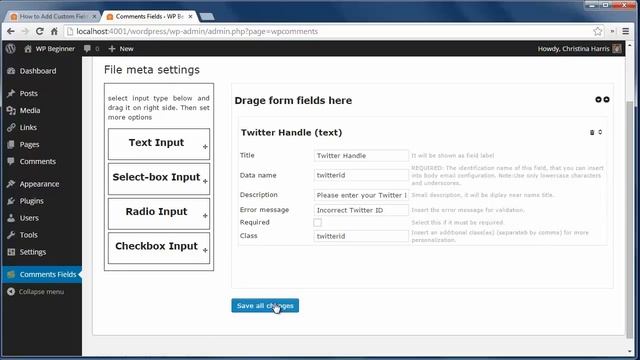Bookmark this page with the star icon
640x360 pixels.
[598, 31]
